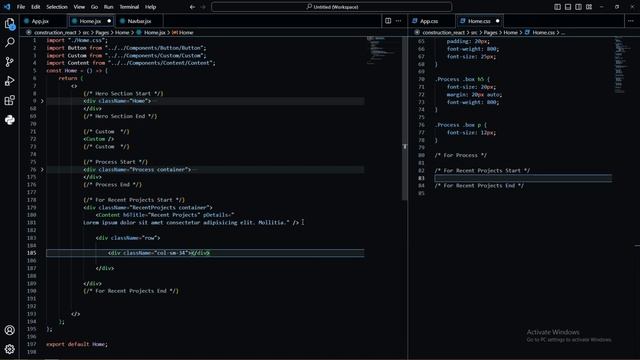Open the Source Control view
640x360 pixels.
[x=9, y=62]
